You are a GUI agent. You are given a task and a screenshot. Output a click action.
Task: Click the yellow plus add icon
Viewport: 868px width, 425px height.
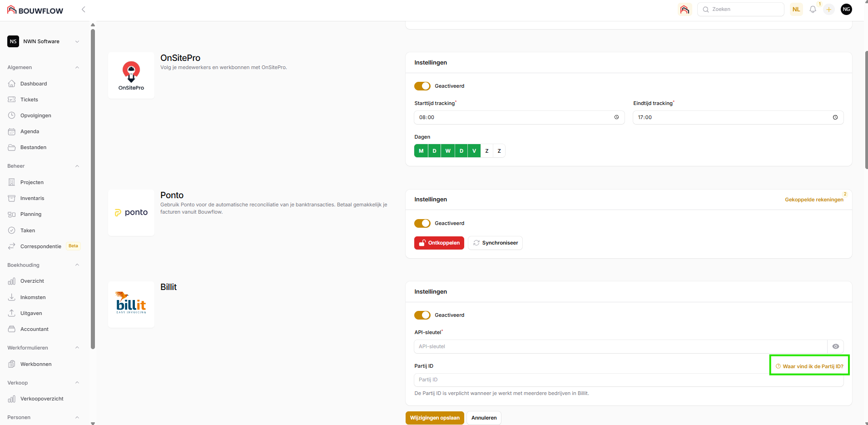pos(828,10)
